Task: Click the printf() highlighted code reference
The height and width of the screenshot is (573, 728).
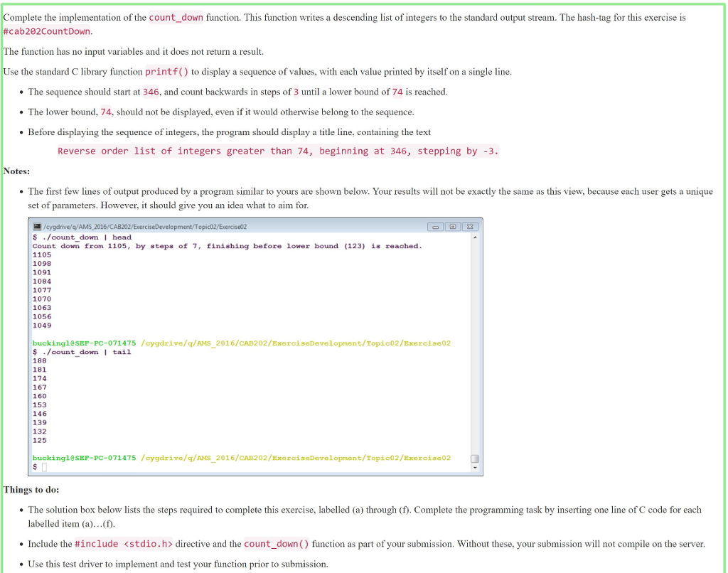Action: tap(166, 71)
